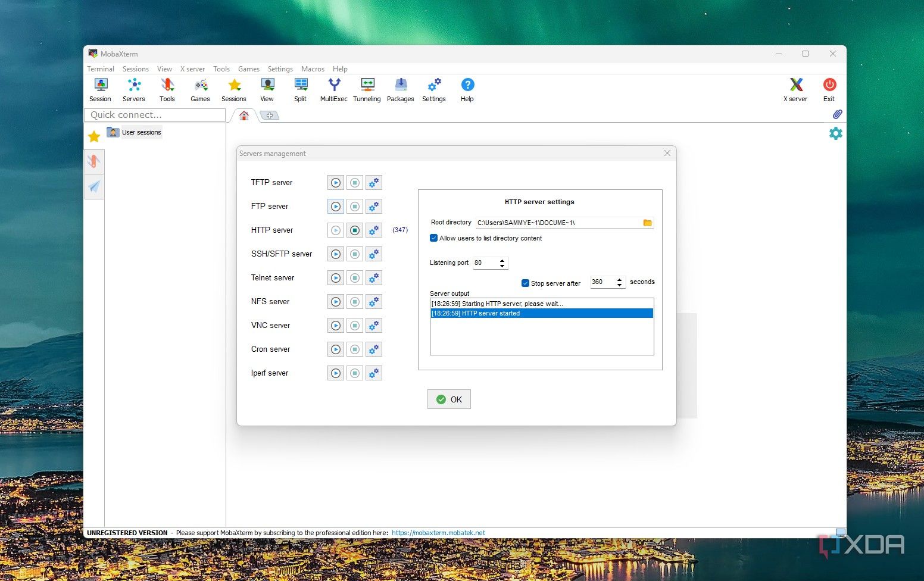Add a new tab
The image size is (924, 581).
[270, 115]
